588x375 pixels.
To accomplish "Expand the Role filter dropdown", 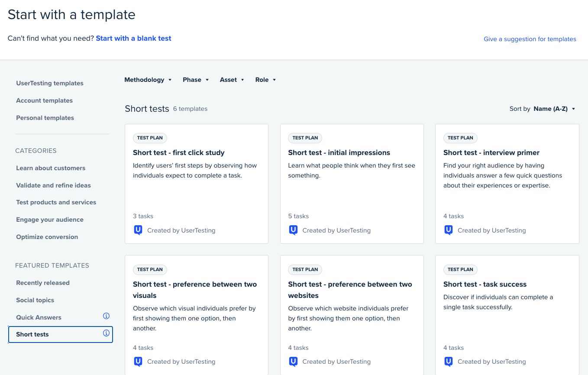I will click(266, 80).
